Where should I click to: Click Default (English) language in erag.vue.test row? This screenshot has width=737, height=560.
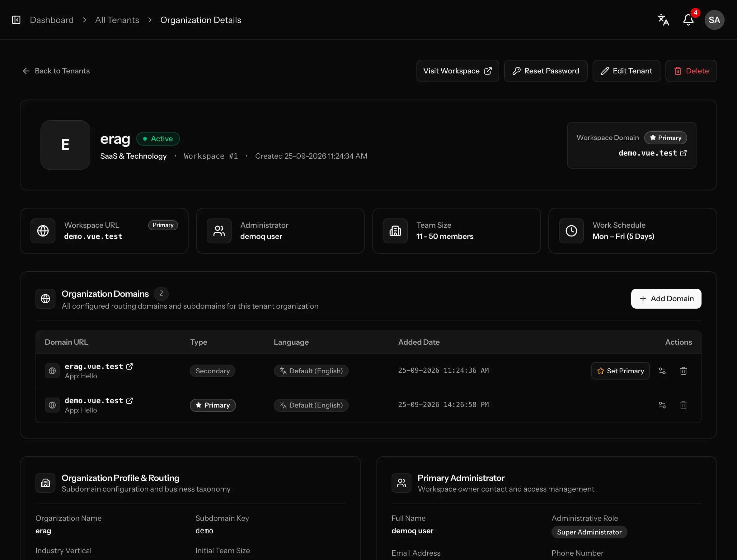click(x=311, y=371)
